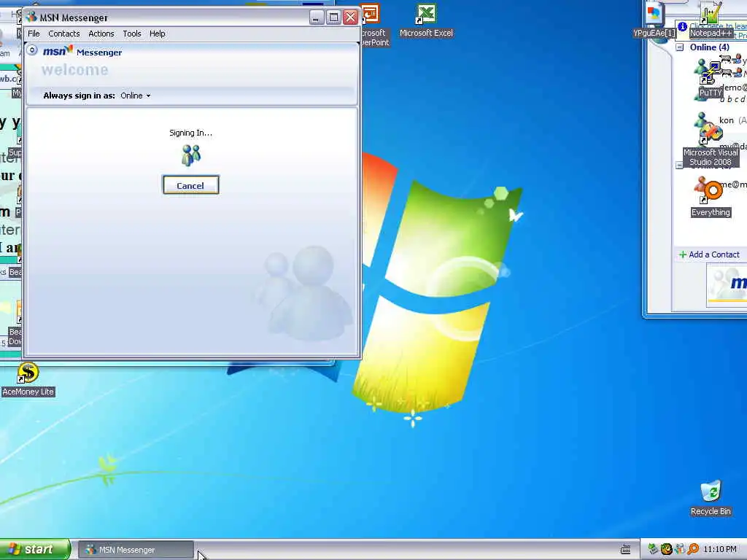This screenshot has width=747, height=560.
Task: Collapse the Online (4) contact group
Action: pos(680,47)
